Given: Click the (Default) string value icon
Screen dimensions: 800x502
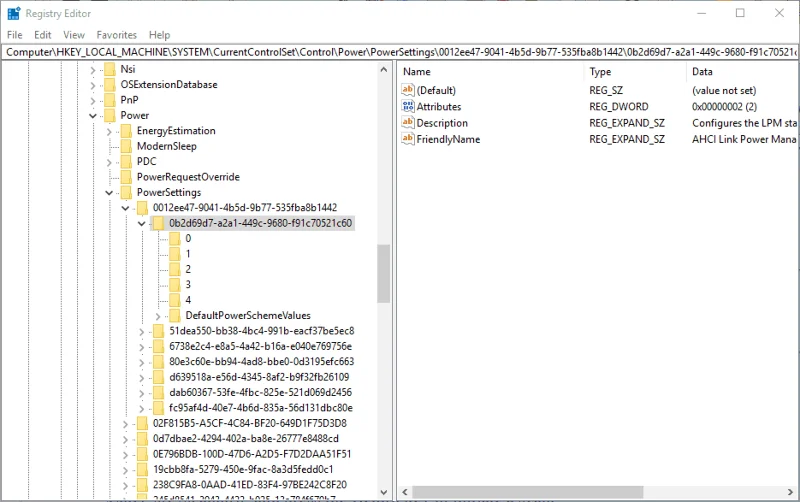Looking at the screenshot, I should tap(408, 90).
